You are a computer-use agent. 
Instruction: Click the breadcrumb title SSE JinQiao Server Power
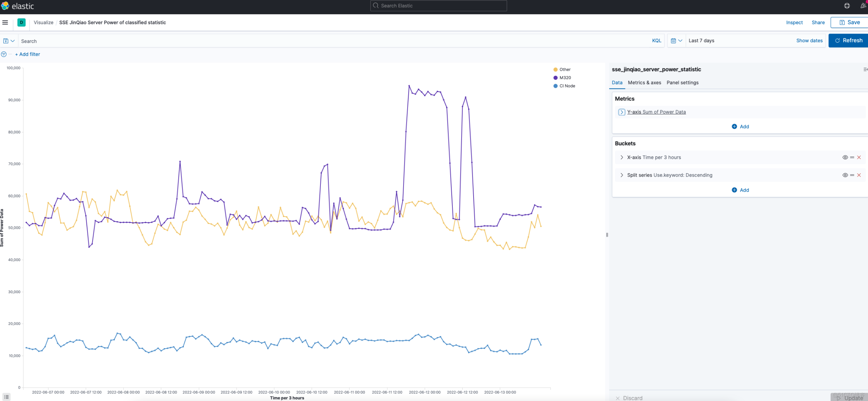pos(112,23)
